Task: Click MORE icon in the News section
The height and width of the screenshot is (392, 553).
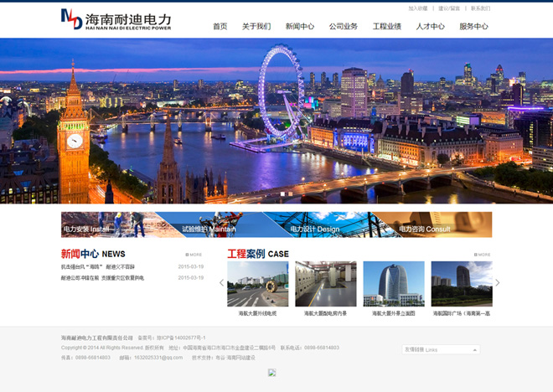Action: point(194,255)
